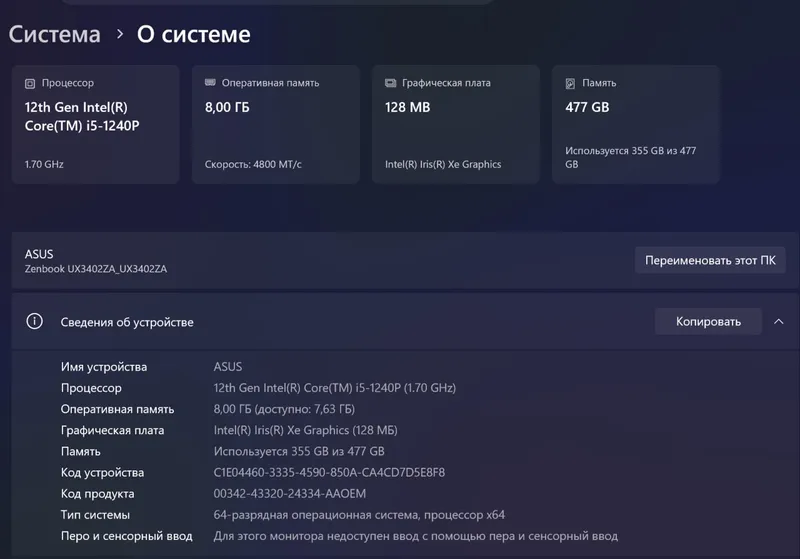
Task: Click the pen and touch unavailable value text
Action: click(415, 536)
